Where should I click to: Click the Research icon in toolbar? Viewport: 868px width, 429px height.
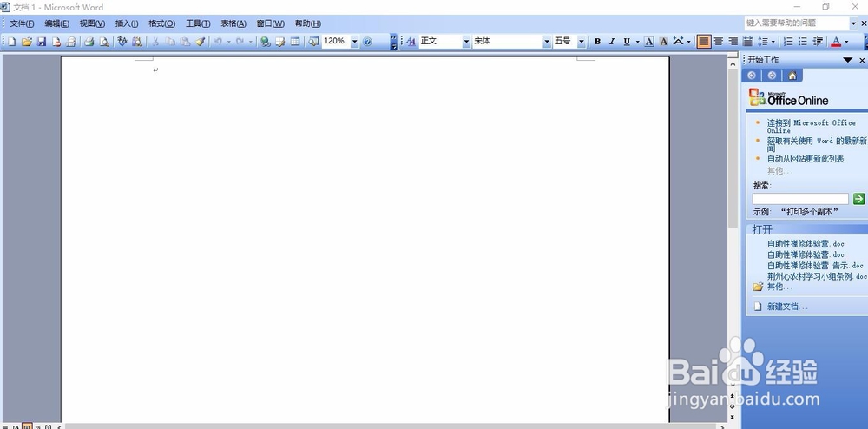[x=137, y=42]
